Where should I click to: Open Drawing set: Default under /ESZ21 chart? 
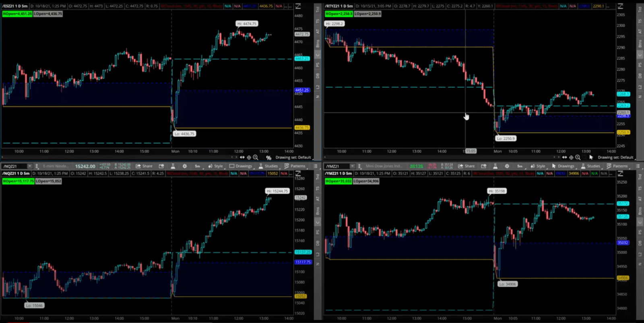[293, 158]
